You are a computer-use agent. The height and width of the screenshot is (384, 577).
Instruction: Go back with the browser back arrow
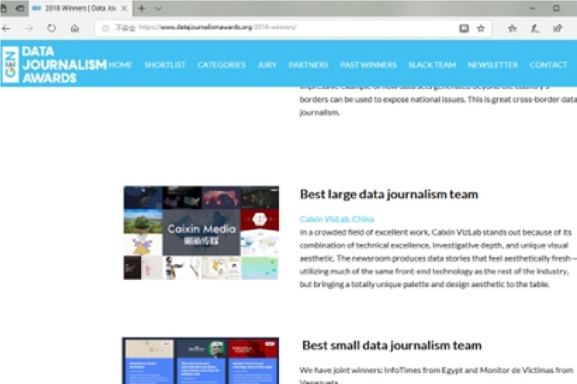tap(6, 28)
